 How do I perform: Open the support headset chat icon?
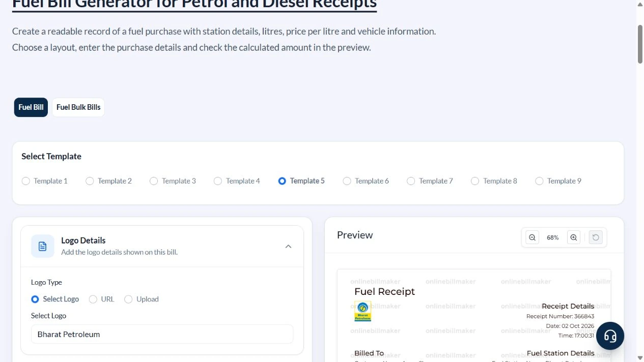coord(610,336)
